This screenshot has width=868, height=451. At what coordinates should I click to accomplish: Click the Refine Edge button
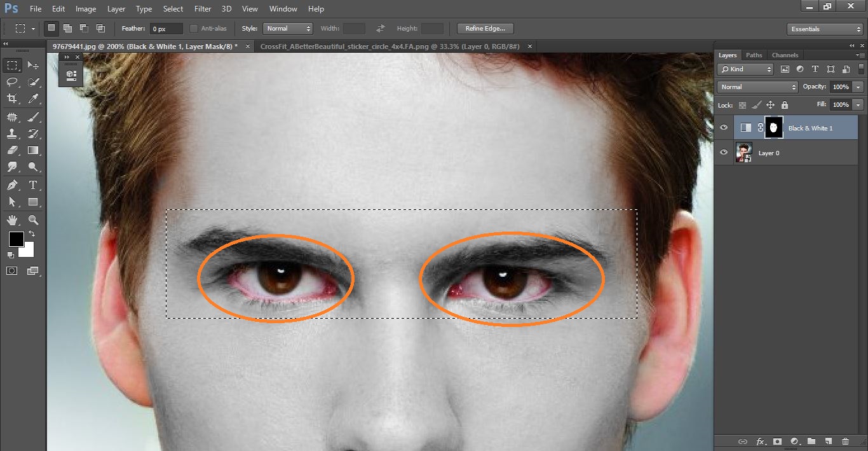485,28
